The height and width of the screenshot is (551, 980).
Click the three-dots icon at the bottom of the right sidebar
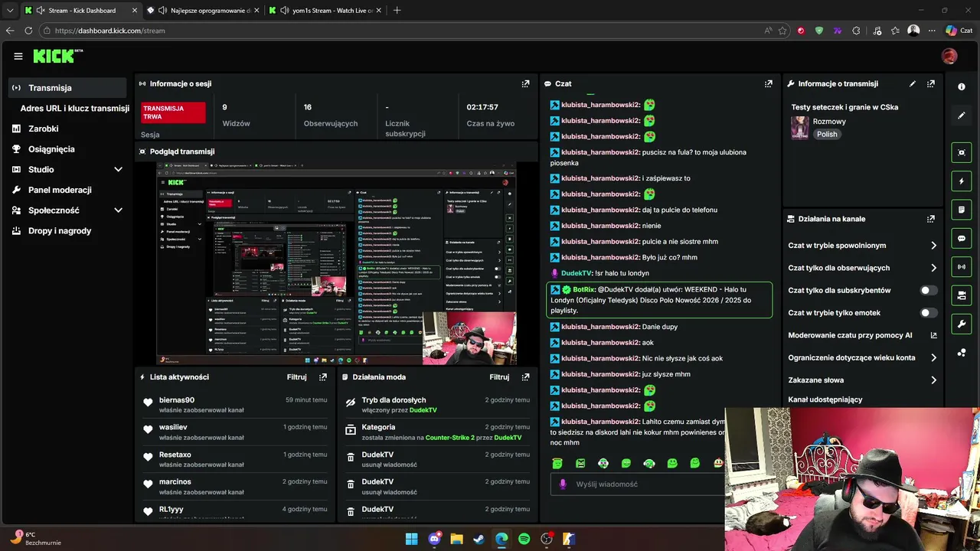[962, 353]
